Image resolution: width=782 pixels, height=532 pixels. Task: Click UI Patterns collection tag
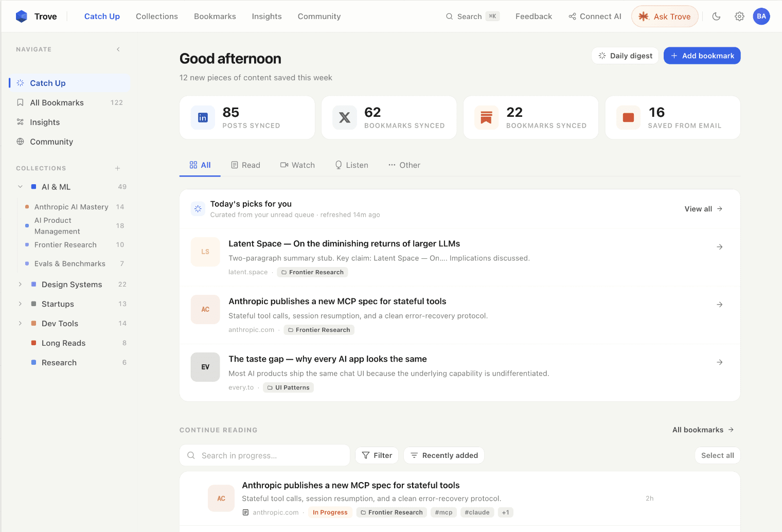(288, 387)
